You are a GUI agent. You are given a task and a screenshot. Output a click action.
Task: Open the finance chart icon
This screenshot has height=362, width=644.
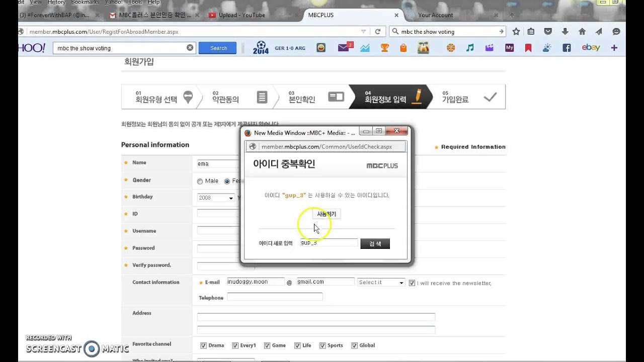pyautogui.click(x=365, y=48)
